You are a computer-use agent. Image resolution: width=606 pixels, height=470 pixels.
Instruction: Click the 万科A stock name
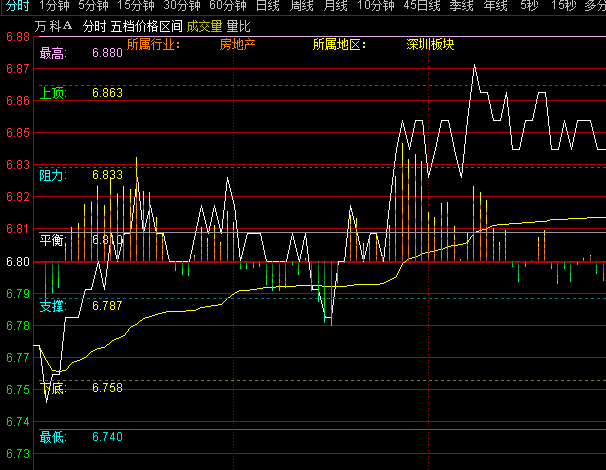click(53, 25)
